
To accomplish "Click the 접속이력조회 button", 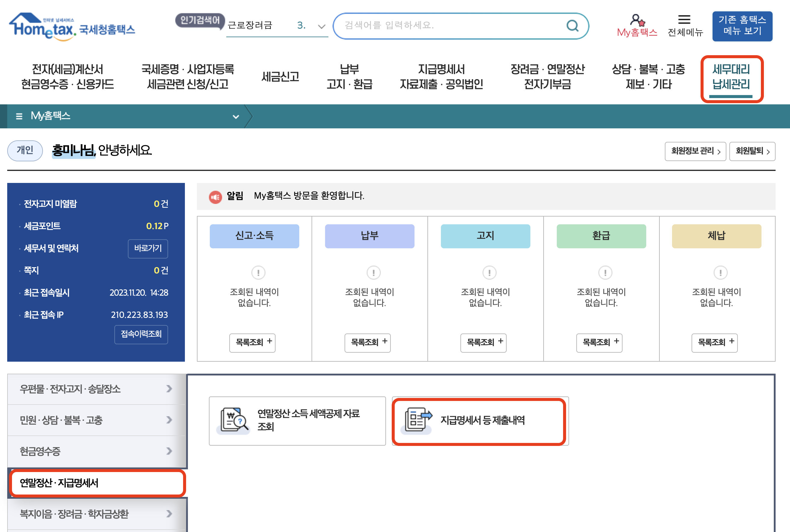I will (141, 334).
